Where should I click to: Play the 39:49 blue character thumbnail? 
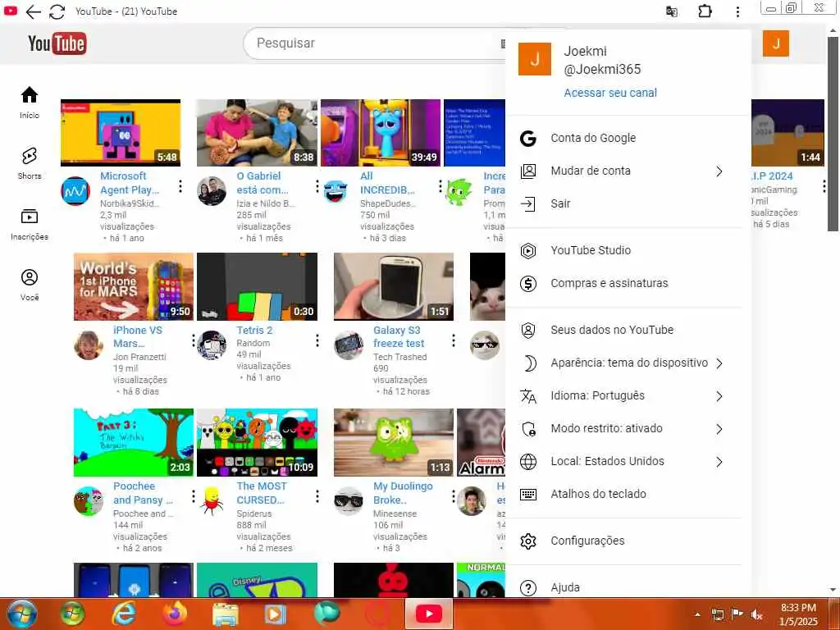pyautogui.click(x=381, y=133)
